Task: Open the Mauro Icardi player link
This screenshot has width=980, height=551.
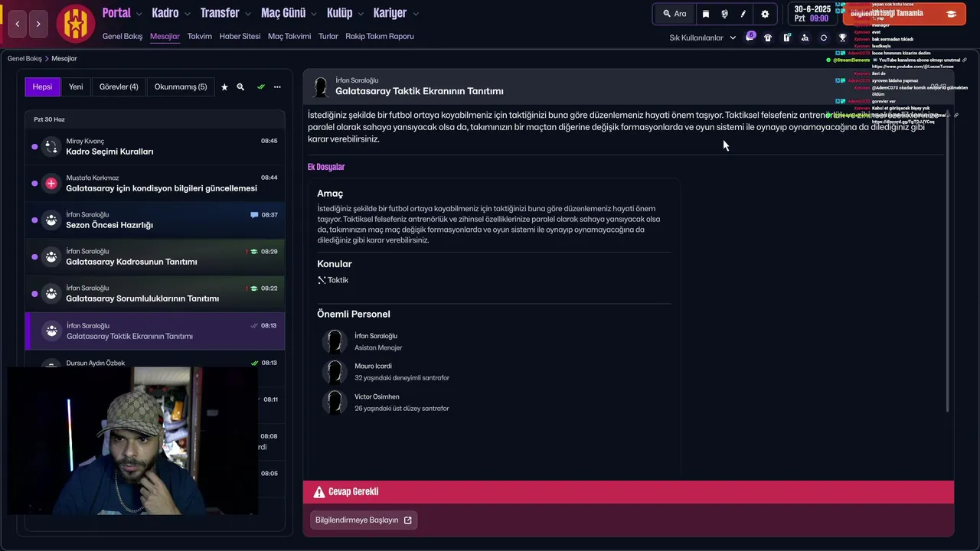Action: pos(373,366)
